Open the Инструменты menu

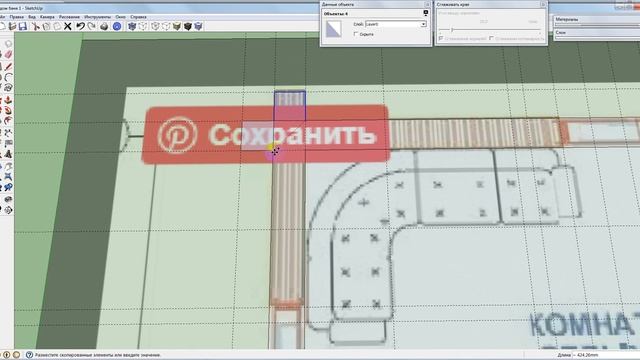click(x=98, y=17)
